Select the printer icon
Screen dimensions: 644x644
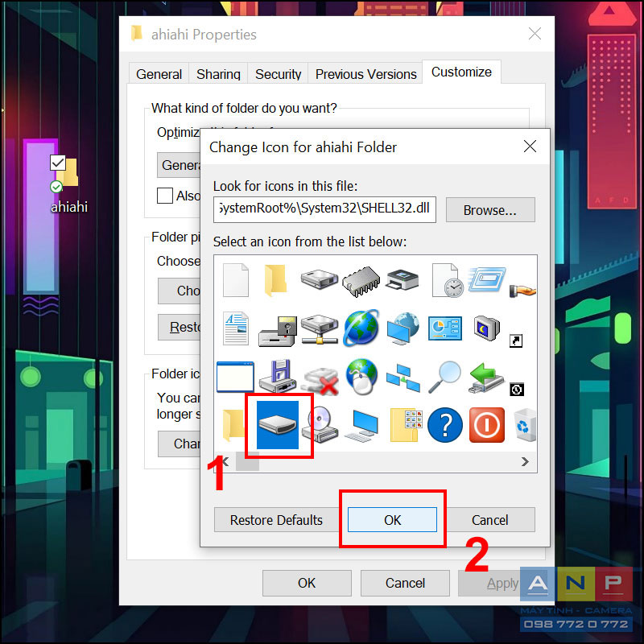coord(402,279)
